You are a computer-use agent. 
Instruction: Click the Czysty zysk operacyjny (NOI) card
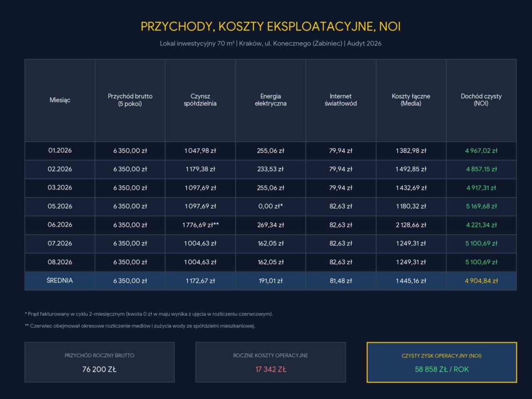pyautogui.click(x=442, y=362)
